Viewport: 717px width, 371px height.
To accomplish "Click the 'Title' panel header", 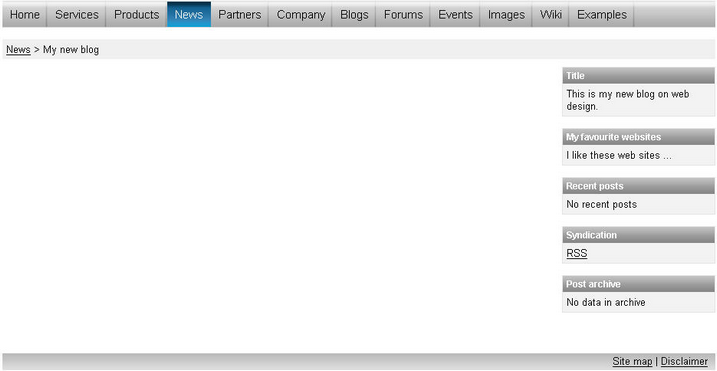I will [638, 75].
